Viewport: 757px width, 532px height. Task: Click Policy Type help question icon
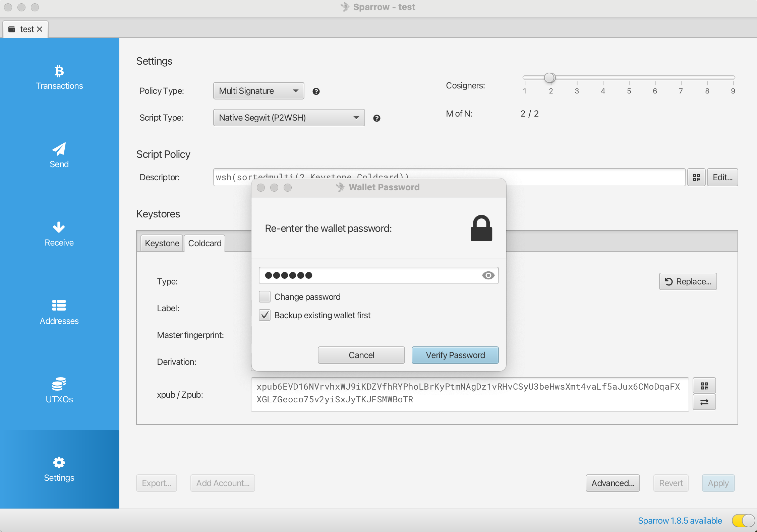click(316, 91)
